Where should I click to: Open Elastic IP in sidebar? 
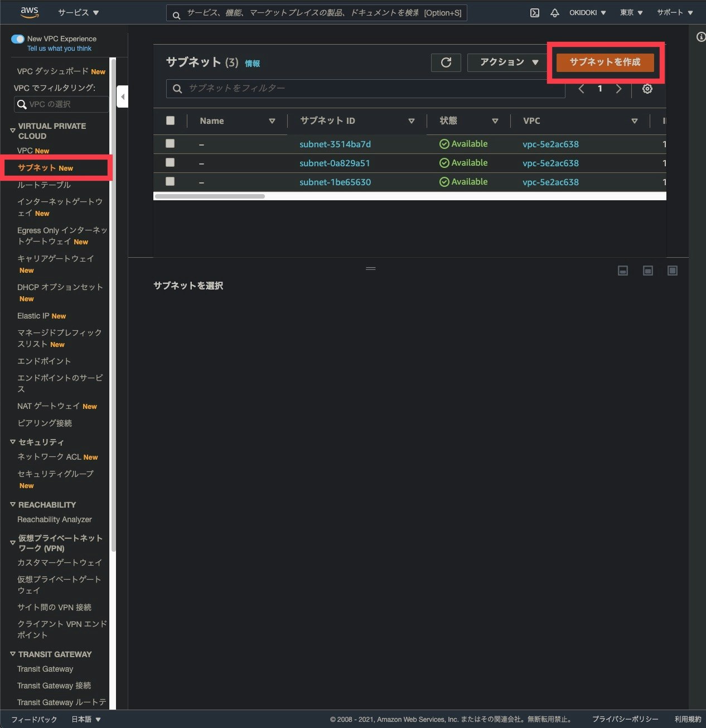click(33, 316)
